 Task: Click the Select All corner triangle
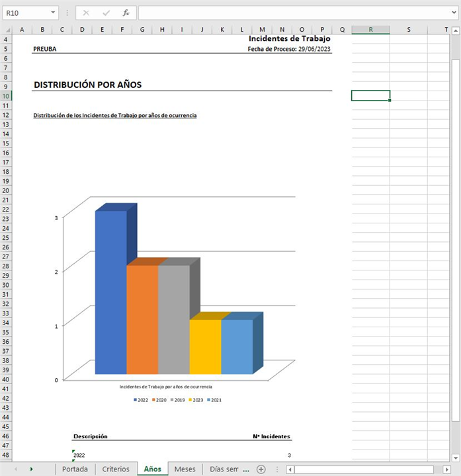pyautogui.click(x=5, y=30)
